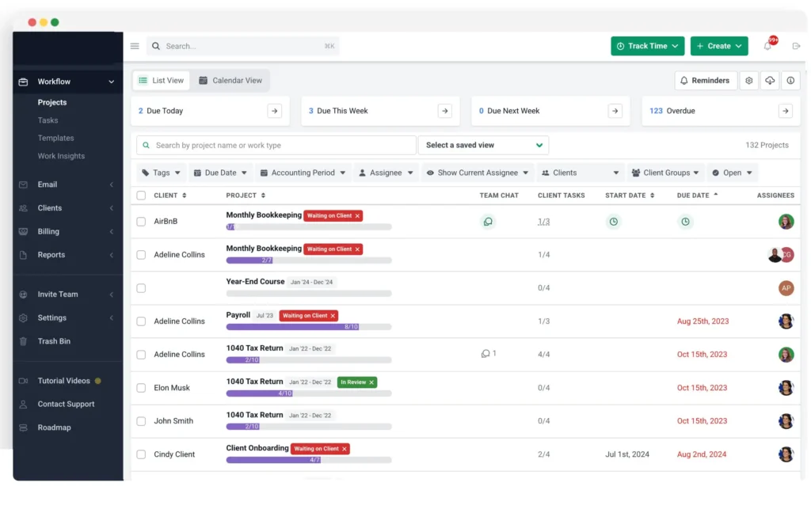
Task: Open Show Current Assignee dropdown
Action: click(478, 173)
